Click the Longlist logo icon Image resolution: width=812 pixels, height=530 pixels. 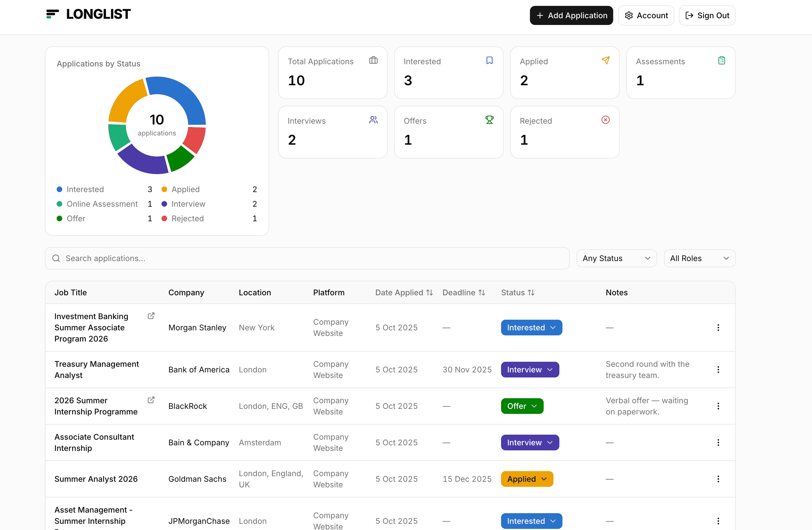click(x=52, y=14)
